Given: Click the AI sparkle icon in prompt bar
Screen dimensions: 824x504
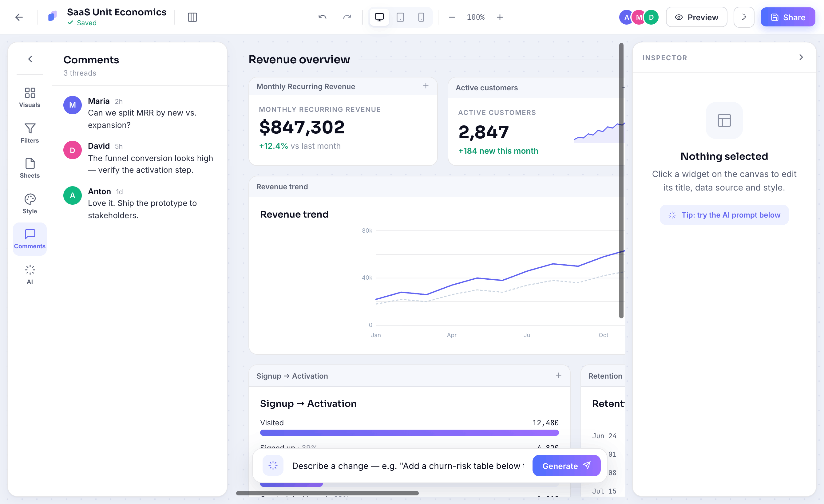Looking at the screenshot, I should [x=273, y=465].
